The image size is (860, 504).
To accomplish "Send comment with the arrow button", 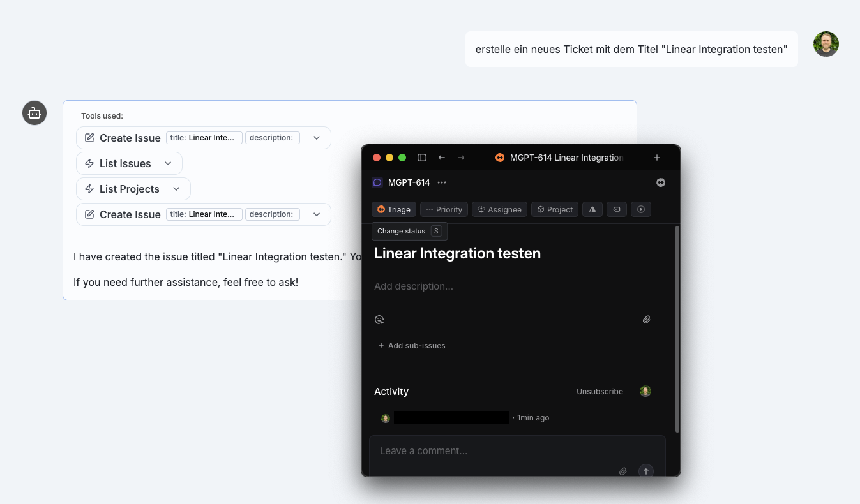I will [x=646, y=471].
